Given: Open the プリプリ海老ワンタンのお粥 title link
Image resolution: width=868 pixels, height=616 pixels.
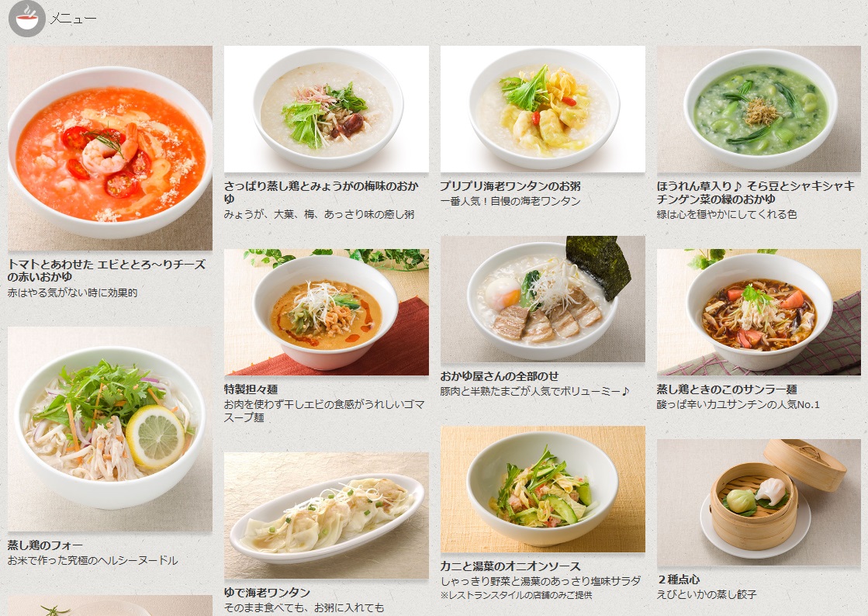Looking at the screenshot, I should coord(510,186).
